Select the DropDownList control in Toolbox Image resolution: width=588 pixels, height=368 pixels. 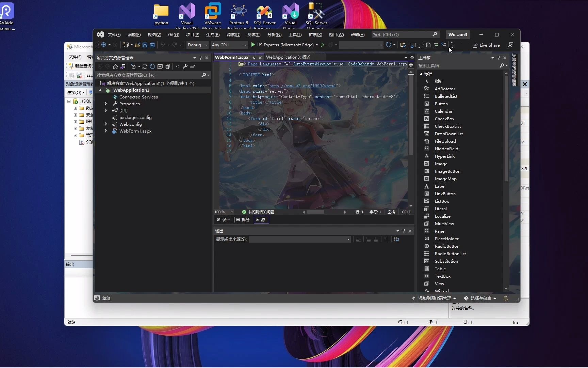(448, 134)
